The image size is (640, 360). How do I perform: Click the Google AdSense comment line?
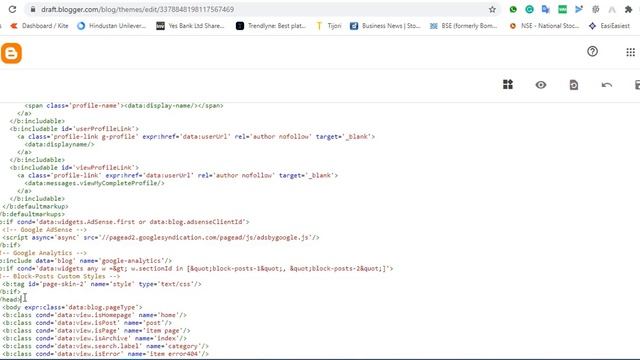(44, 230)
